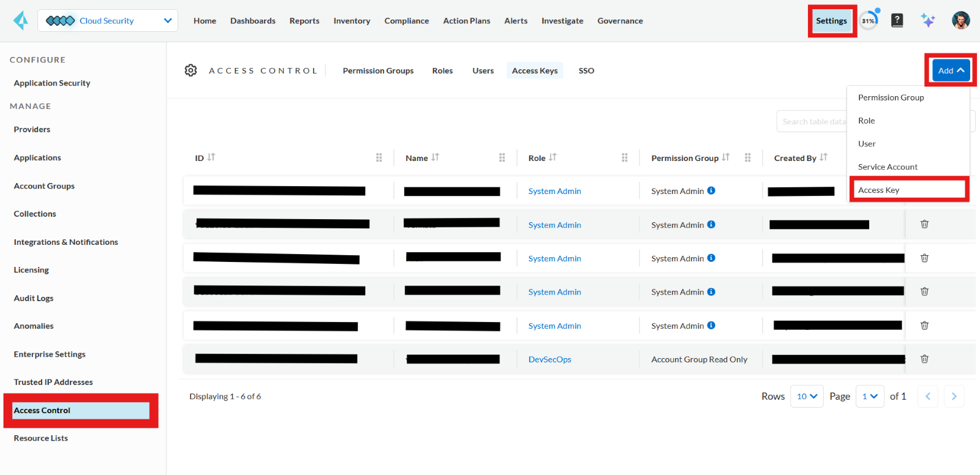Show info for fifth row System Admin group
Viewport: 980px width, 475px height.
(x=711, y=325)
